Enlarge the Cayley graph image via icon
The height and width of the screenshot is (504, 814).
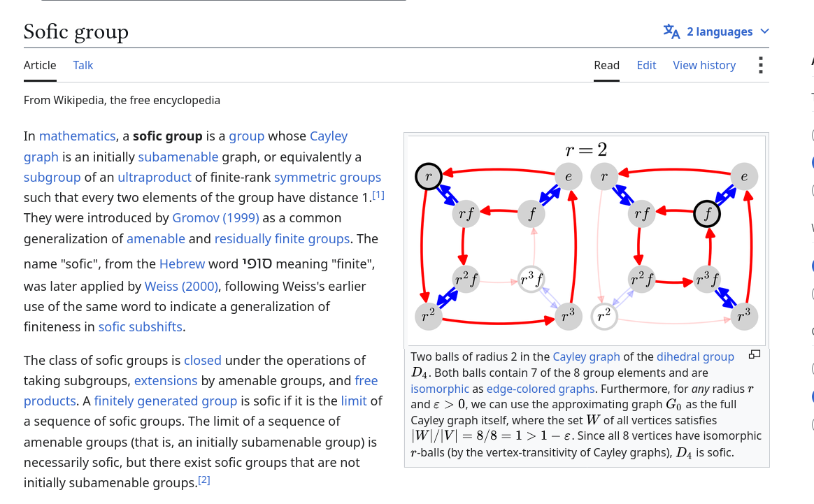755,355
